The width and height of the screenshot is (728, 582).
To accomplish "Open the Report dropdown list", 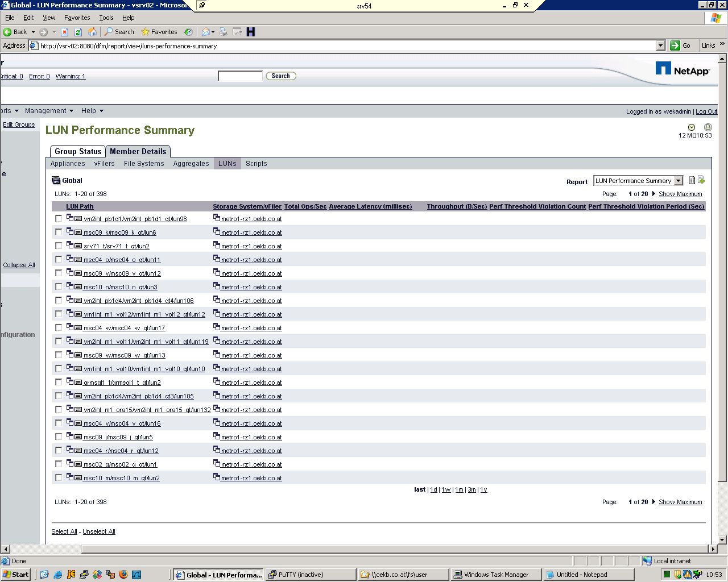I will [x=638, y=181].
